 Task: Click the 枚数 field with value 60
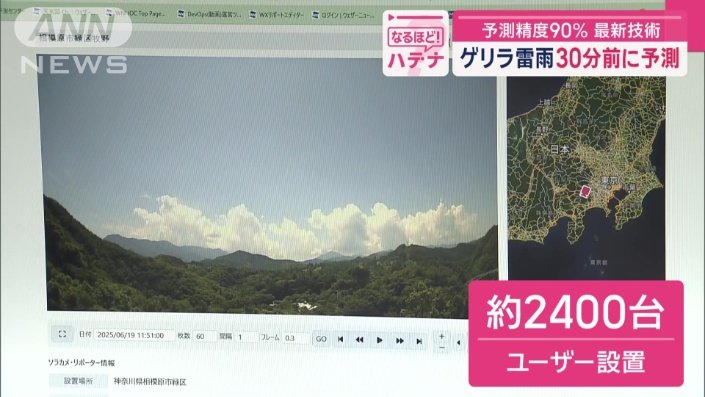(x=205, y=336)
